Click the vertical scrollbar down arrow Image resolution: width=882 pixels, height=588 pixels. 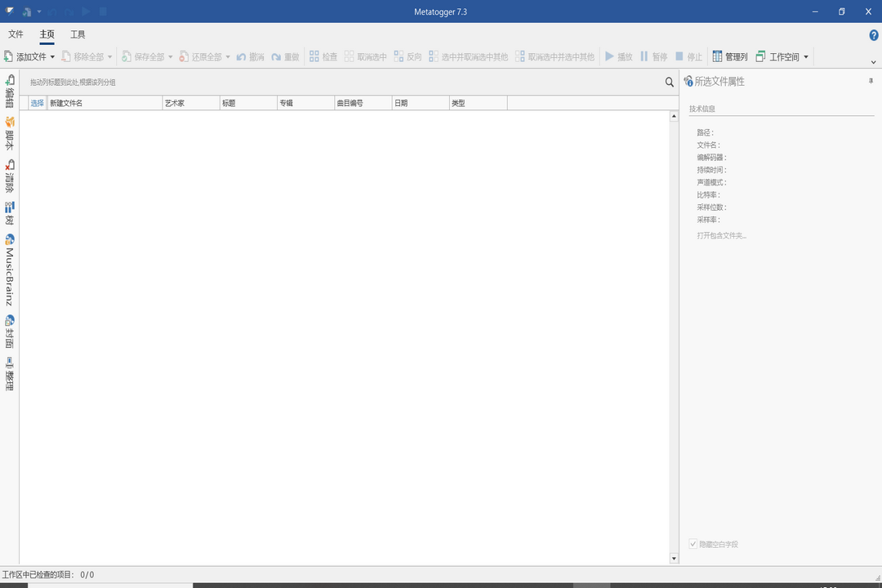tap(674, 559)
